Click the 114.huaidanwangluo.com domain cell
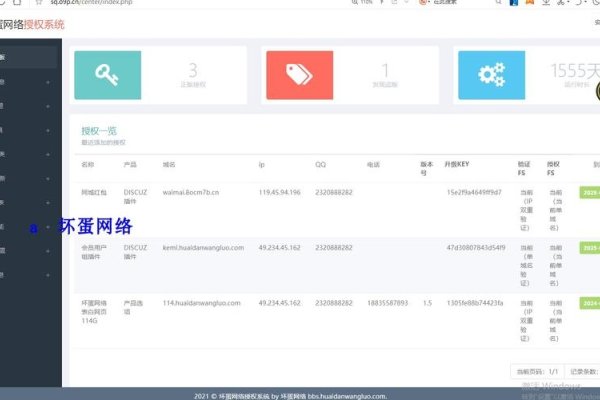 coord(202,303)
